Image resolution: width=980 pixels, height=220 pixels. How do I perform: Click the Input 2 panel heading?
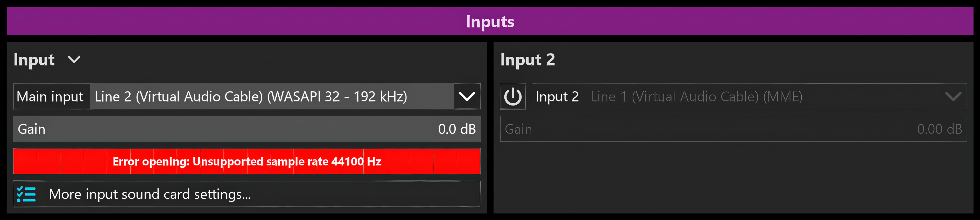tap(528, 60)
